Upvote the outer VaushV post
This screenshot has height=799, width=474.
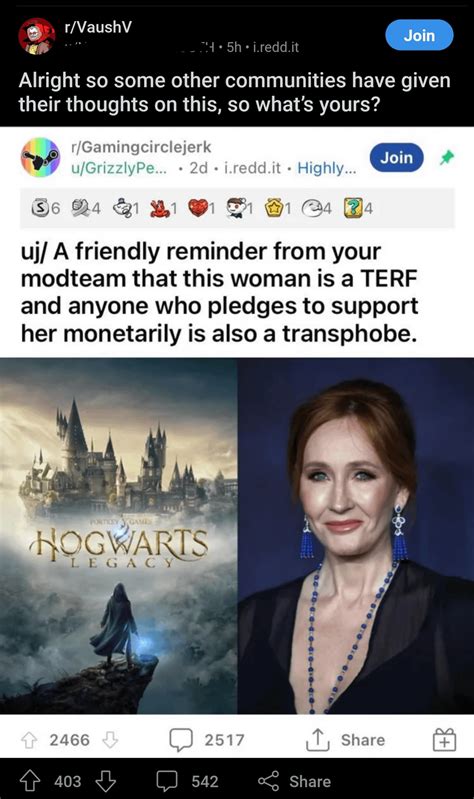[30, 781]
